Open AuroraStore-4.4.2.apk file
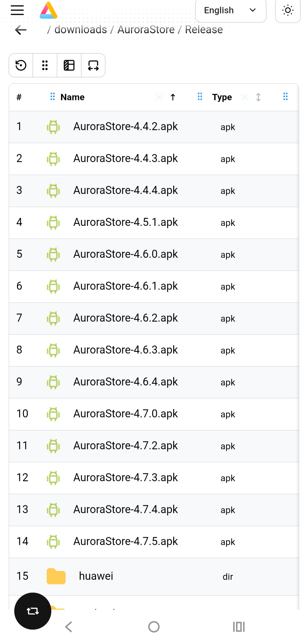Image resolution: width=301 pixels, height=644 pixels. pos(125,127)
